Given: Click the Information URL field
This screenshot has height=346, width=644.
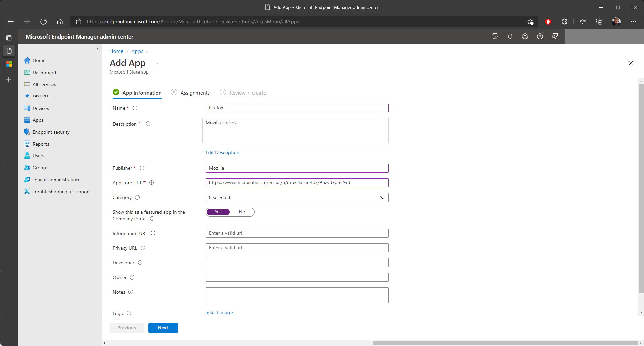Looking at the screenshot, I should point(297,233).
